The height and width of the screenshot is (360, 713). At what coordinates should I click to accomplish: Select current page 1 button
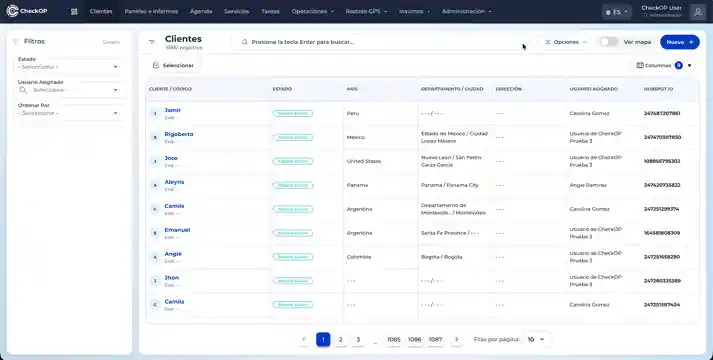pyautogui.click(x=323, y=340)
